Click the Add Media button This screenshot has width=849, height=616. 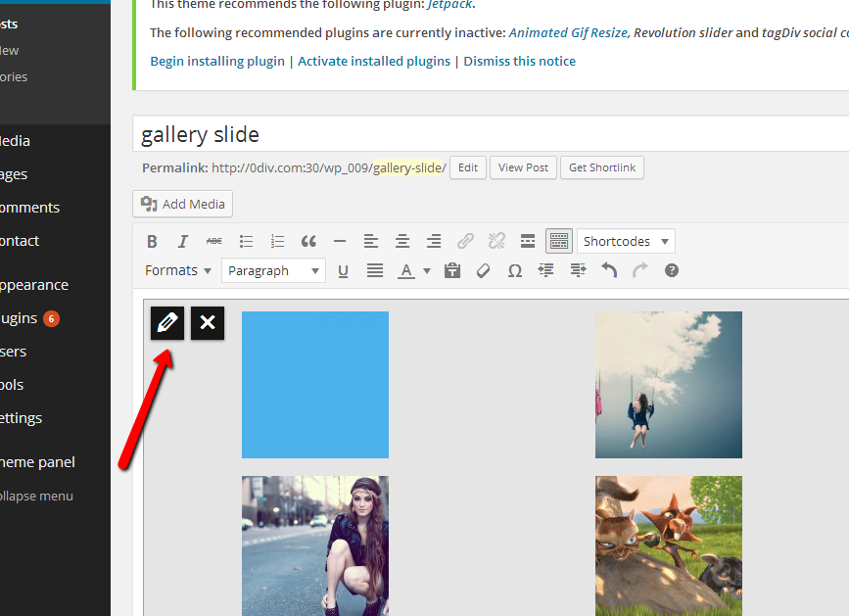pyautogui.click(x=182, y=204)
